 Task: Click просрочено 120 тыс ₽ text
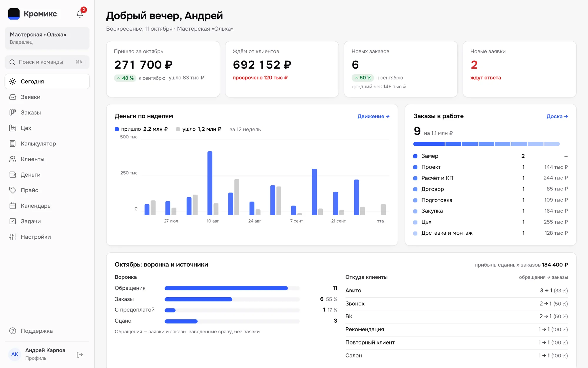click(x=260, y=78)
